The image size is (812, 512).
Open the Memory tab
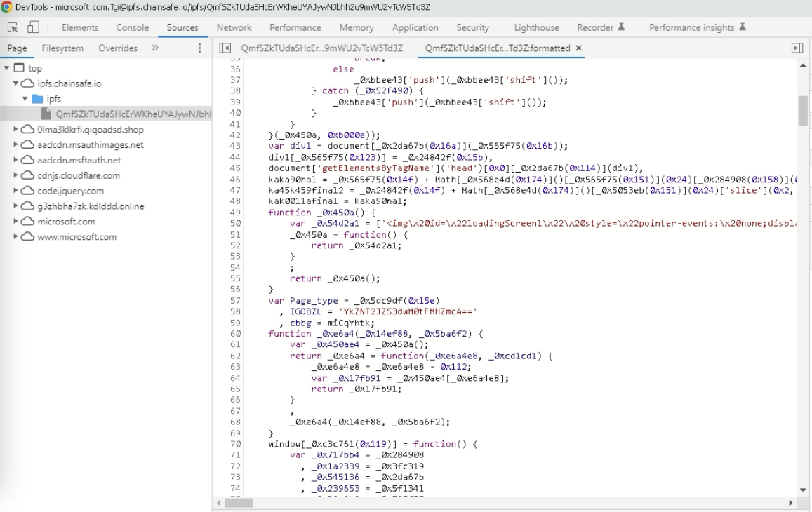pyautogui.click(x=357, y=27)
